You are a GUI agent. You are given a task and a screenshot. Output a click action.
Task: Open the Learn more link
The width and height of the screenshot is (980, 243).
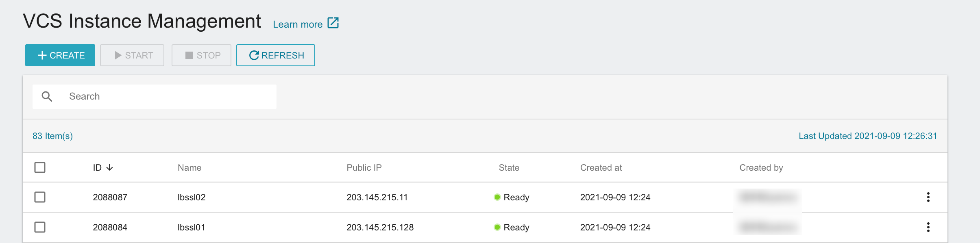click(x=298, y=24)
